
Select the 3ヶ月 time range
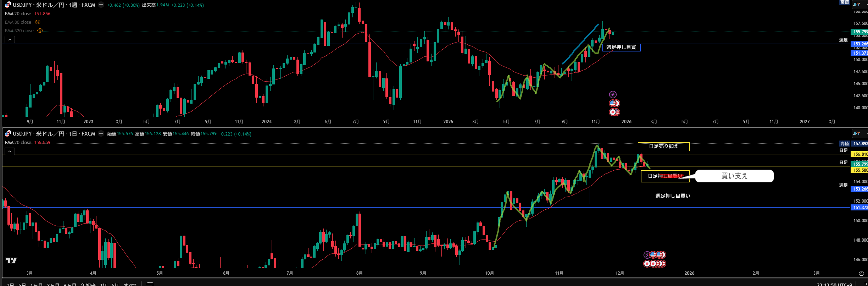(x=53, y=285)
